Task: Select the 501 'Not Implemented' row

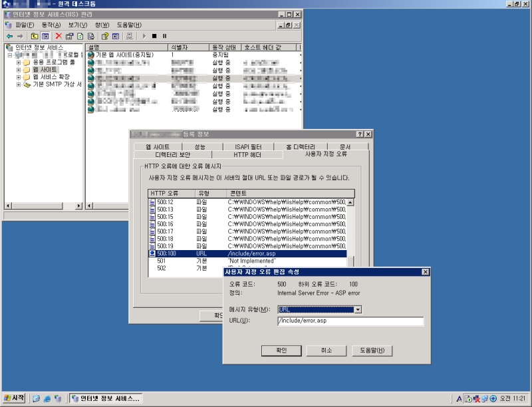Action: click(x=247, y=261)
